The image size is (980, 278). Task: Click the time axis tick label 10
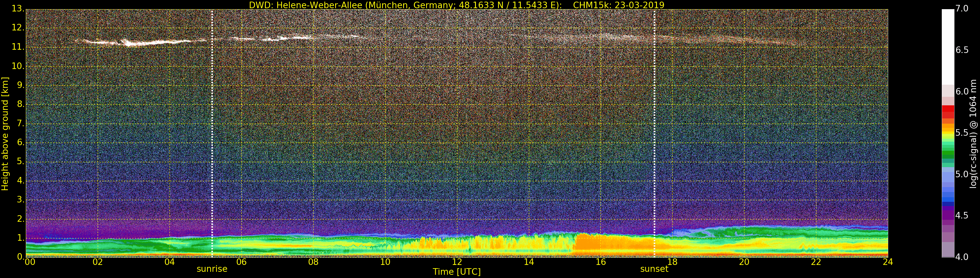(385, 262)
